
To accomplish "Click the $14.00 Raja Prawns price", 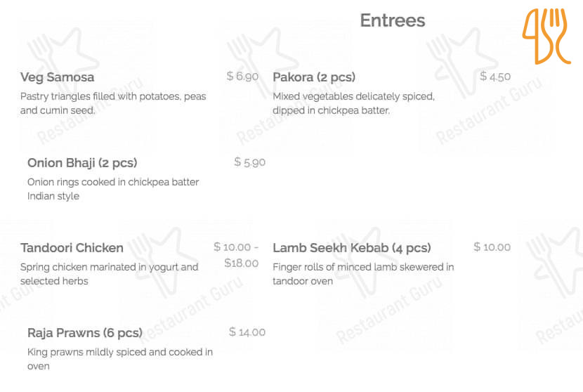I will 247,332.
